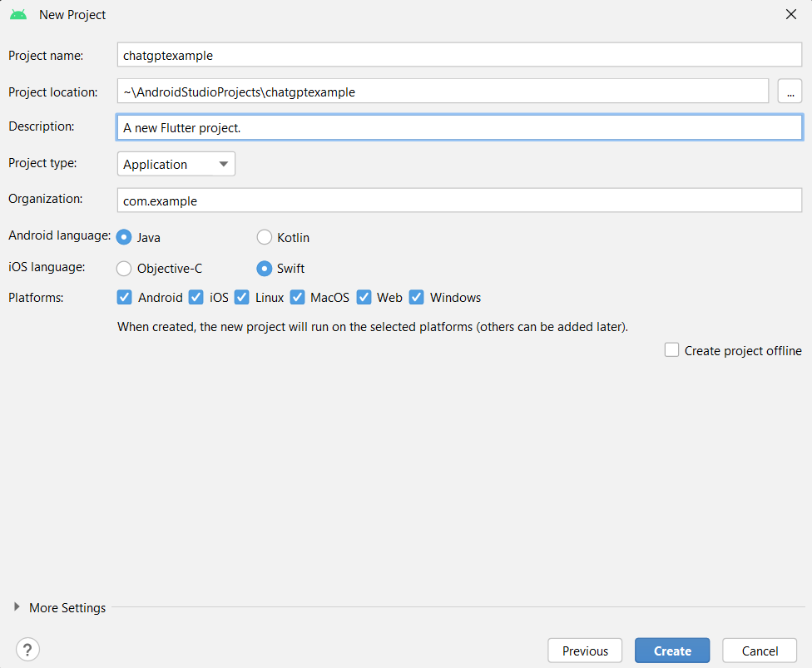Click the Cancel button
Viewport: 812px width, 668px height.
point(760,651)
